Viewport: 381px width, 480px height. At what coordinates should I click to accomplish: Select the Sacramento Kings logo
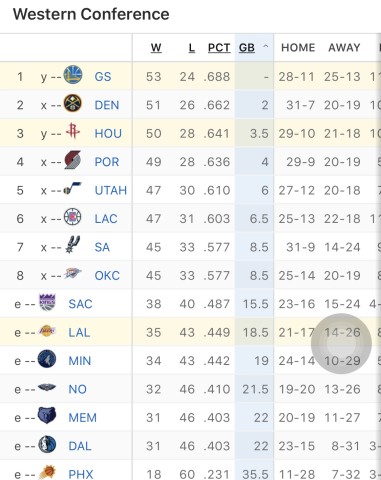pyautogui.click(x=47, y=302)
